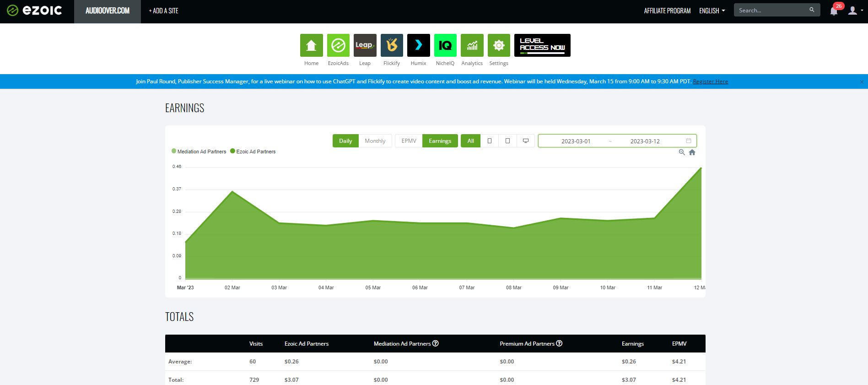Viewport: 868px width, 385px height.
Task: Toggle Ezoic Ad Partners legend series
Action: (x=253, y=152)
